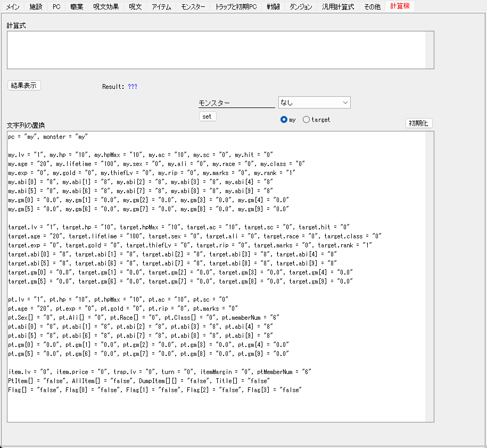Image resolution: width=487 pixels, height=448 pixels.
Task: Click the line starting my.lv = "1"
Action: 141,155
